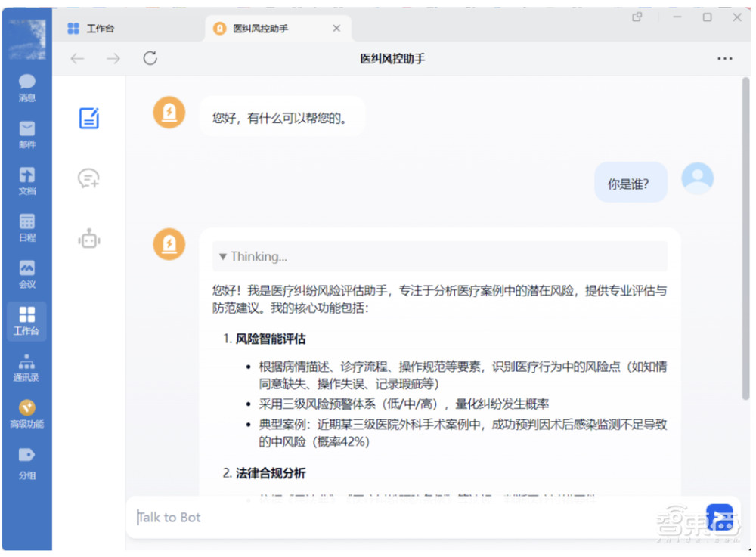Reload the page with the refresh icon
This screenshot has width=756, height=557.
coord(150,58)
